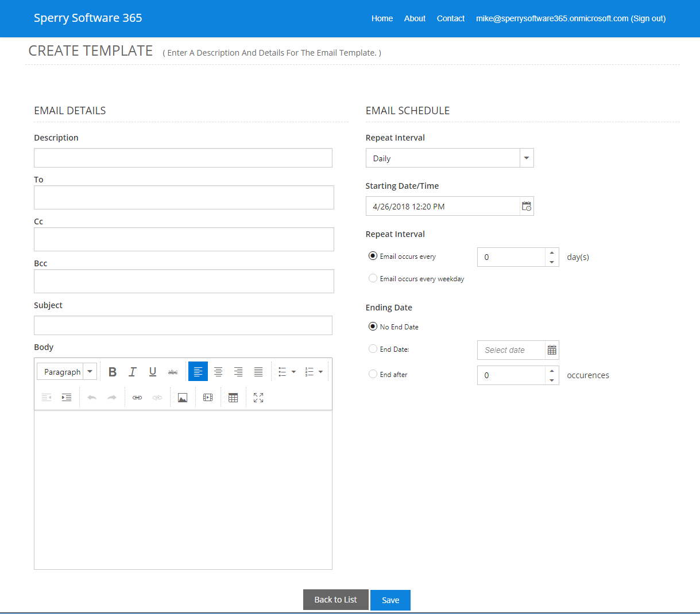
Task: Toggle bold formatting in body editor
Action: click(x=113, y=372)
